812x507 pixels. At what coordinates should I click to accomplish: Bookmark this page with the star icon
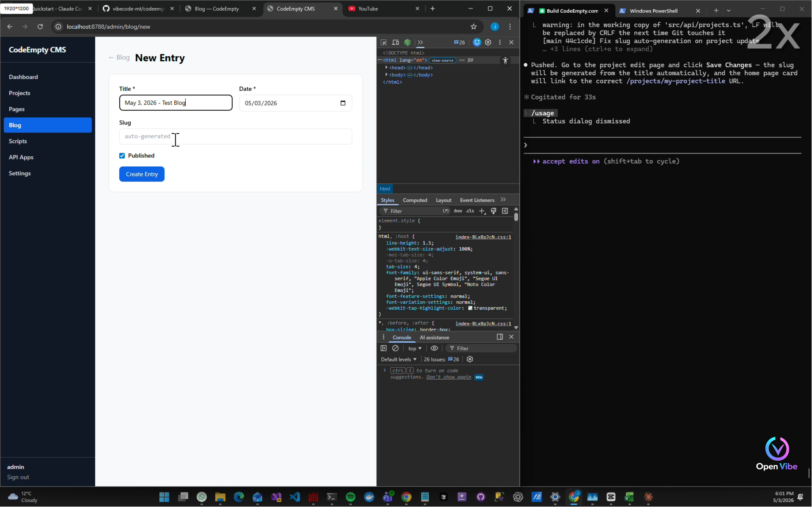pos(474,27)
